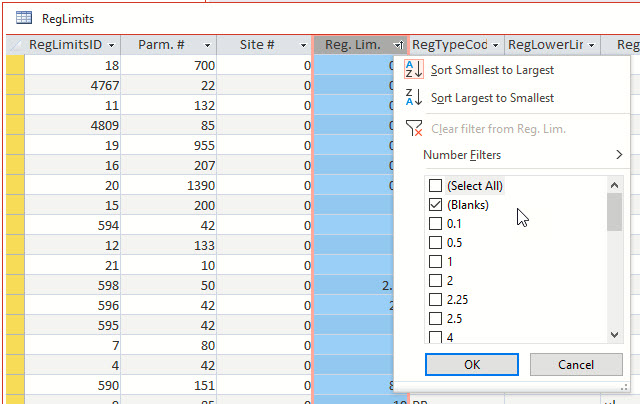Click the filter popup resize grip
The width and height of the screenshot is (640, 404).
pos(624,387)
